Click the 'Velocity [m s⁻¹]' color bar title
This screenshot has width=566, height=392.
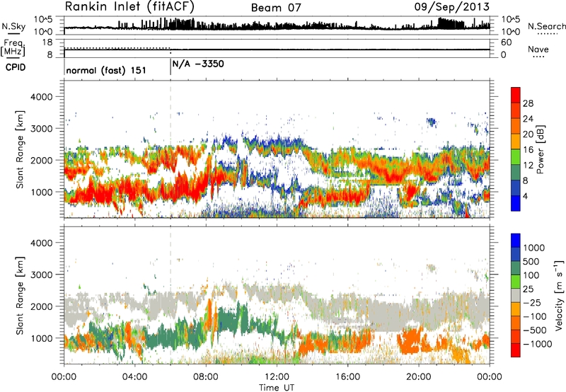[559, 295]
